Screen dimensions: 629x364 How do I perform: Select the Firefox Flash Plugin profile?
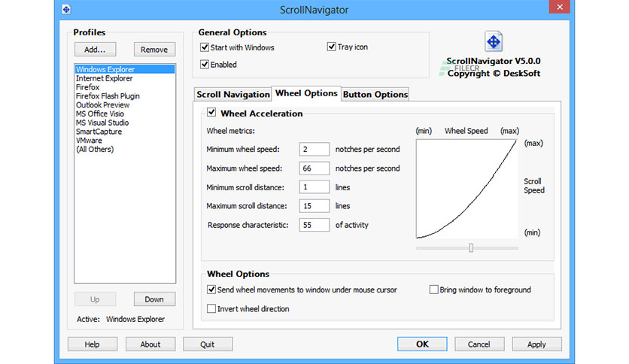point(125,96)
